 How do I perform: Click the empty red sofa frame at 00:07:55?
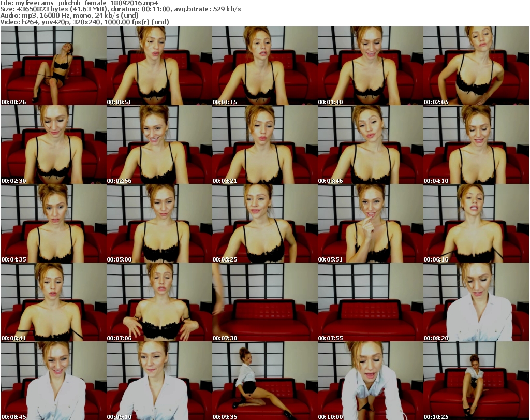370,302
